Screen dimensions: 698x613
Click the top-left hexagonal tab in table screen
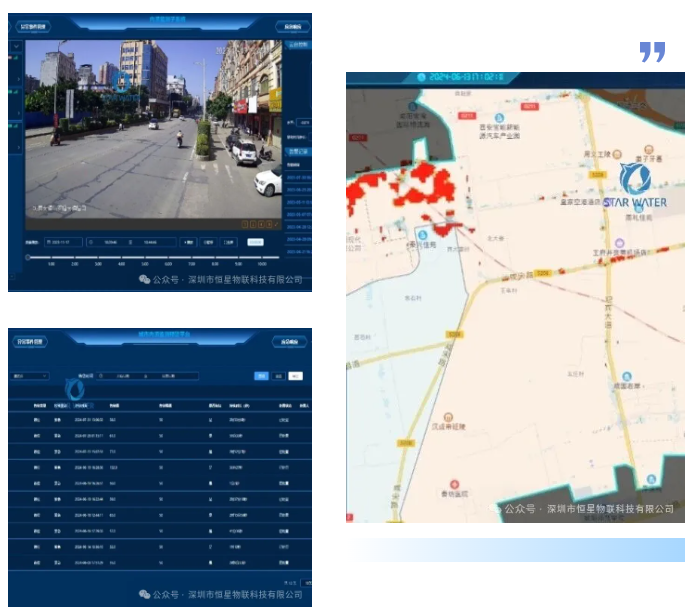coord(32,342)
